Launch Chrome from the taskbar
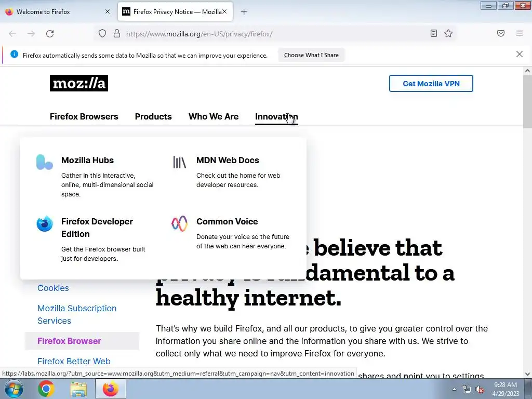The width and height of the screenshot is (532, 399). coord(46,389)
